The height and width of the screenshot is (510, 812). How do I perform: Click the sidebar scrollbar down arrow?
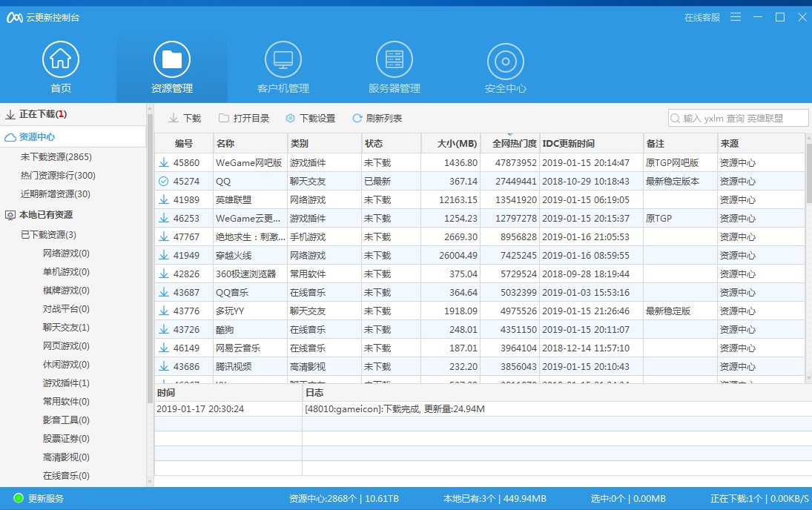[x=151, y=482]
